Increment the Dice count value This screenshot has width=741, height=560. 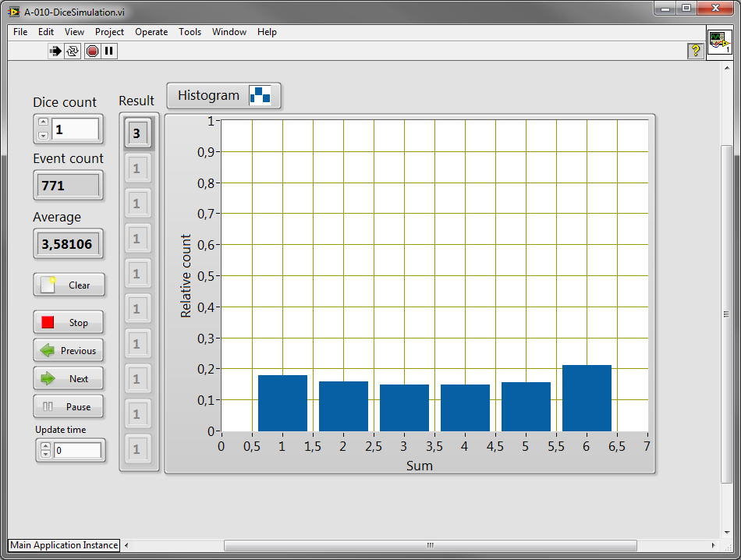pos(43,122)
